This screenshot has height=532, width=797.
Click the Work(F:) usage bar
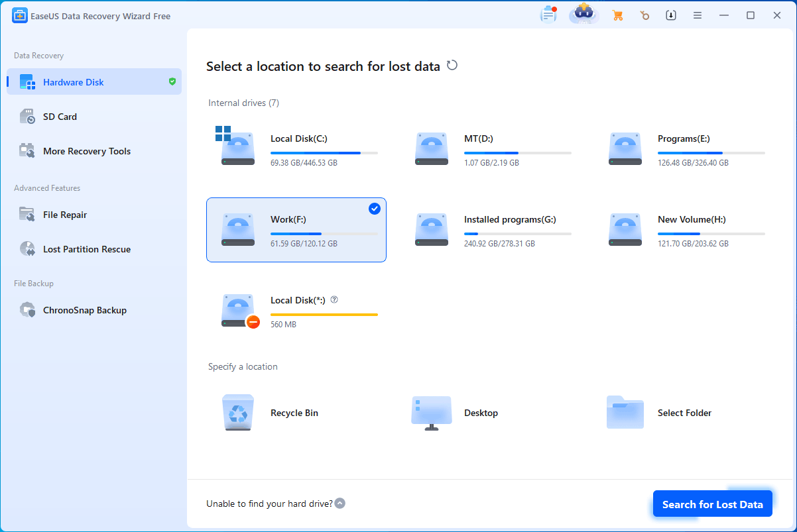click(x=324, y=234)
